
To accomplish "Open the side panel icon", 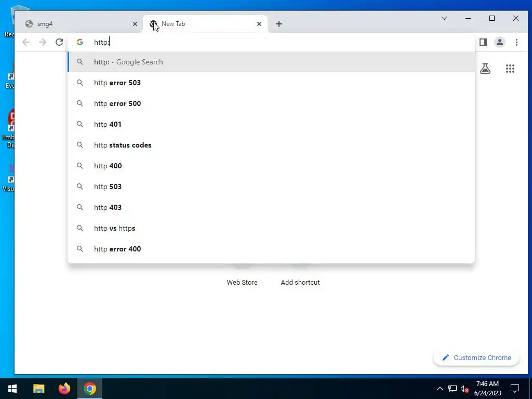I will pyautogui.click(x=483, y=42).
